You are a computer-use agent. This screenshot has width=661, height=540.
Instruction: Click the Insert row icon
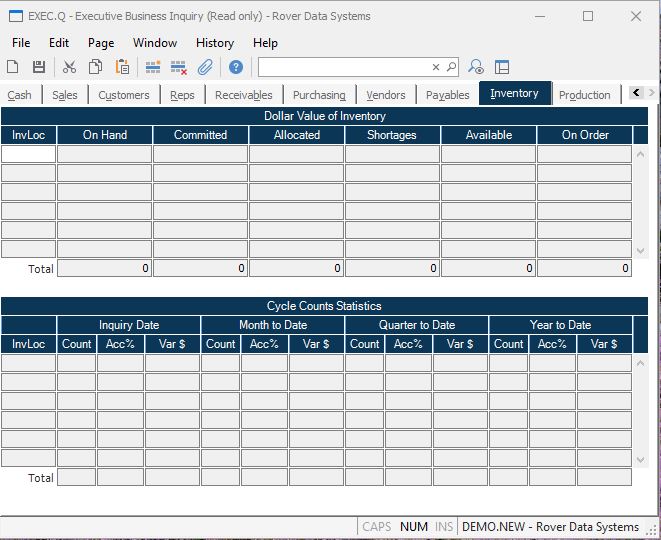coord(153,67)
